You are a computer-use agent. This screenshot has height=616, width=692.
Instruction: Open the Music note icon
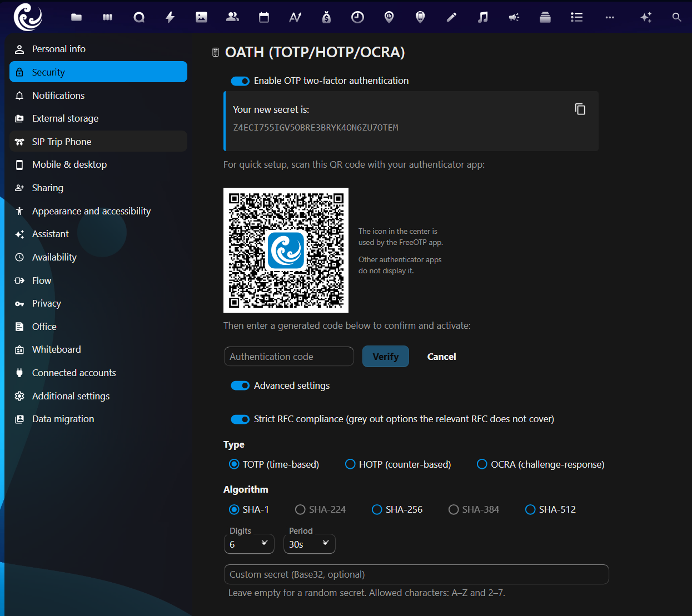point(483,17)
